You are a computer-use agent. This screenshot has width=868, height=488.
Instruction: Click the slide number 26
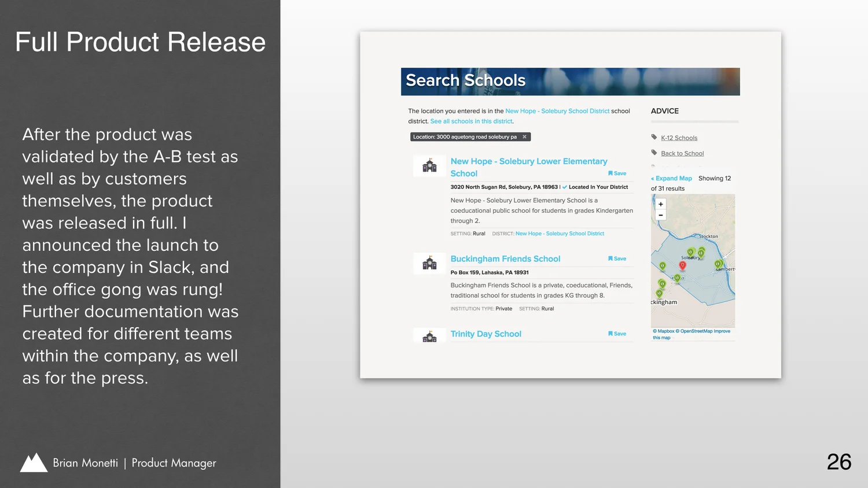(x=839, y=462)
